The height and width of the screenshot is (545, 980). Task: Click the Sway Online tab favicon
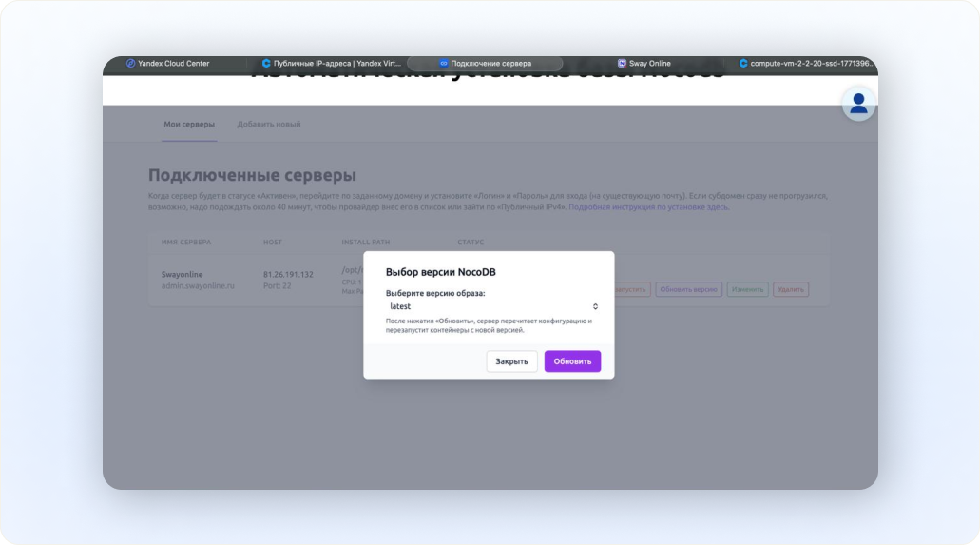click(x=622, y=63)
